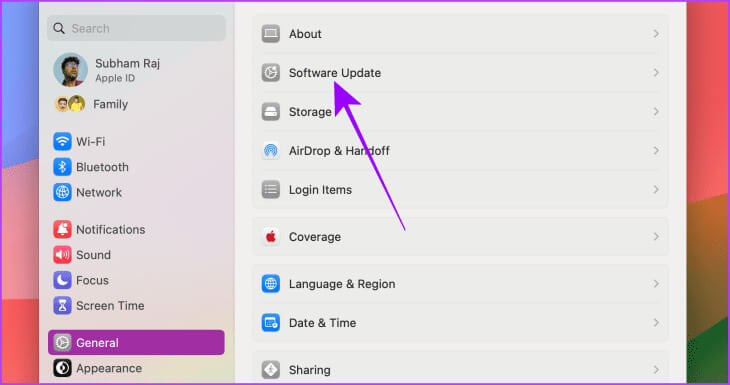Expand the Sharing row chevron
The image size is (730, 385).
tap(656, 370)
